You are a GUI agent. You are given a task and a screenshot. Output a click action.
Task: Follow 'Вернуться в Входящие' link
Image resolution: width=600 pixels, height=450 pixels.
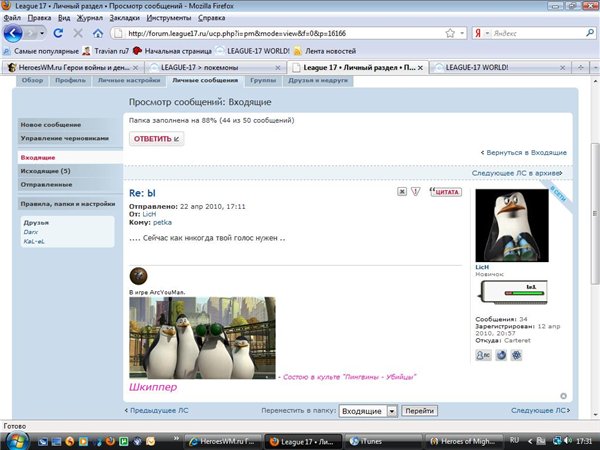tap(524, 152)
